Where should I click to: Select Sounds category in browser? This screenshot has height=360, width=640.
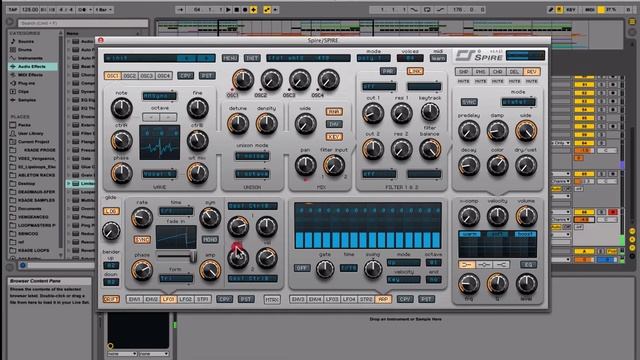pyautogui.click(x=26, y=41)
